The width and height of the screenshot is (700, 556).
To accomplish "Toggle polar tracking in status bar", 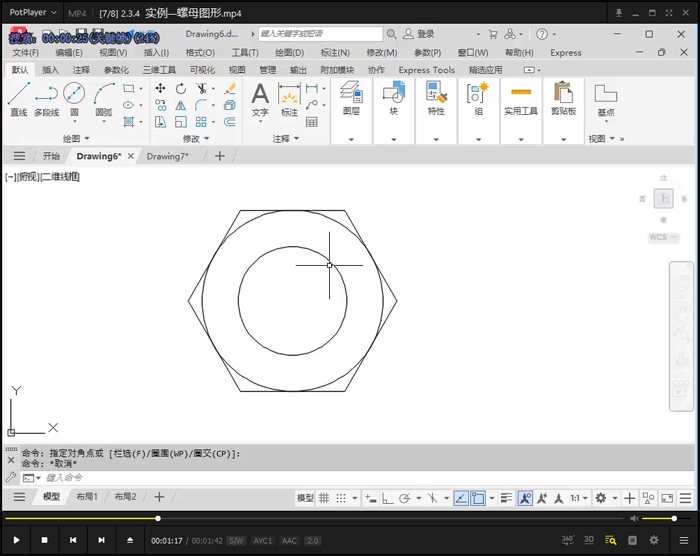I will coord(404,498).
